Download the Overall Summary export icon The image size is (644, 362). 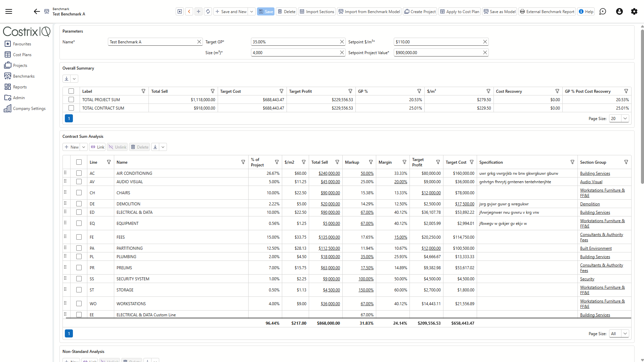click(x=67, y=79)
